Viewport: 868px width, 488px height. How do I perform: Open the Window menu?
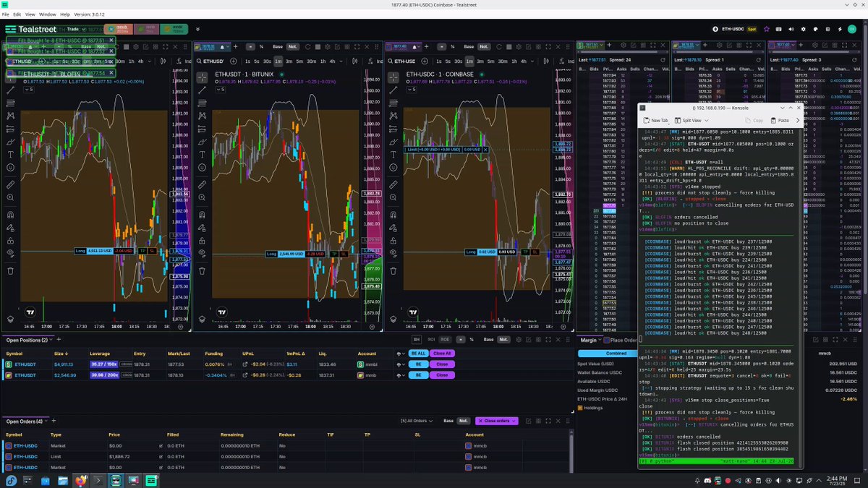point(47,14)
